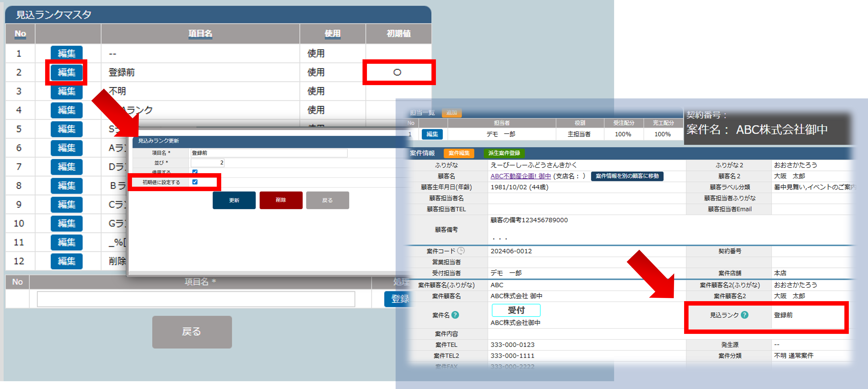Viewport: 868px width, 389px height.
Task: Click 編集 button for row 2 登録前
Action: 66,72
